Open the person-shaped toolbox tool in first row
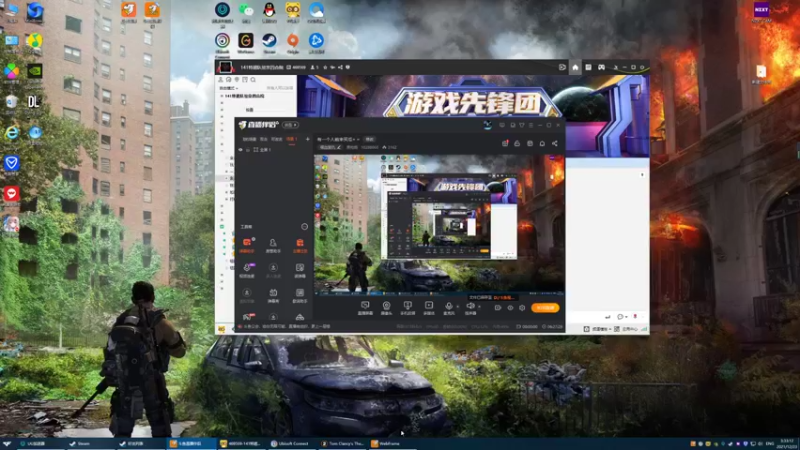This screenshot has height=450, width=800. (x=273, y=245)
